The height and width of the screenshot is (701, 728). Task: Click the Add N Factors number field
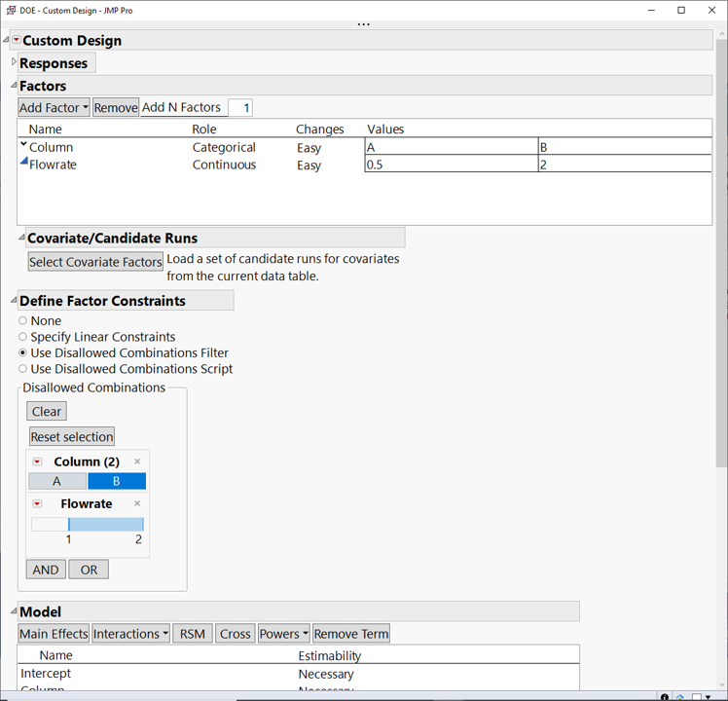click(240, 108)
